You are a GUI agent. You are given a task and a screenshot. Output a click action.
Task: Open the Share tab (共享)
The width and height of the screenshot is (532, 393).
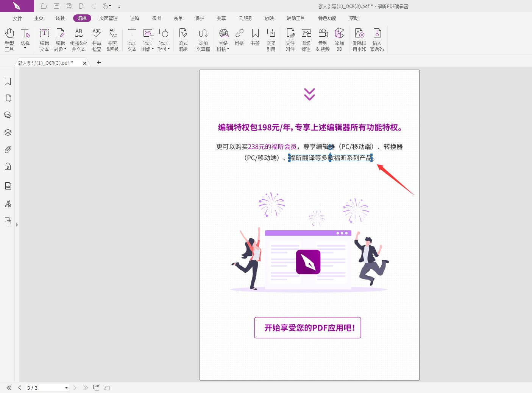(221, 18)
